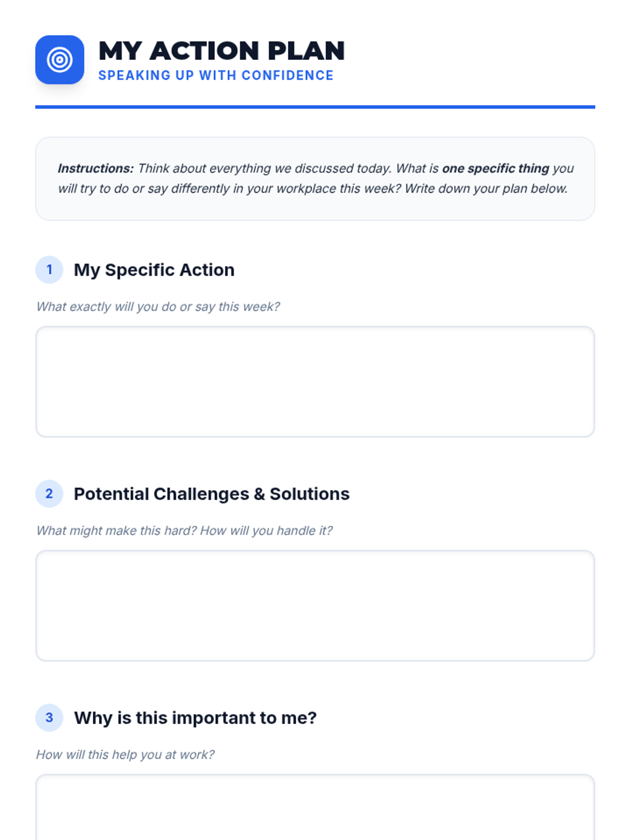
Task: Click the Why is this important to me heading
Action: click(195, 718)
